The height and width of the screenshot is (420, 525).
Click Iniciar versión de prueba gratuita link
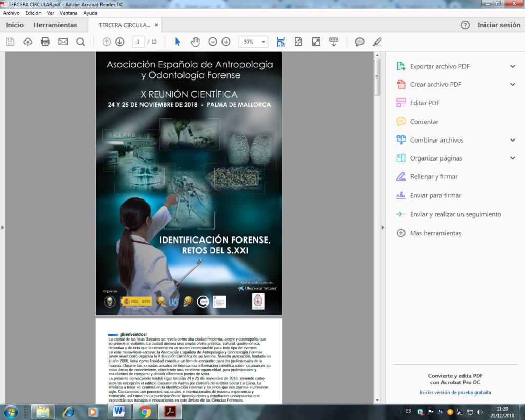(455, 392)
